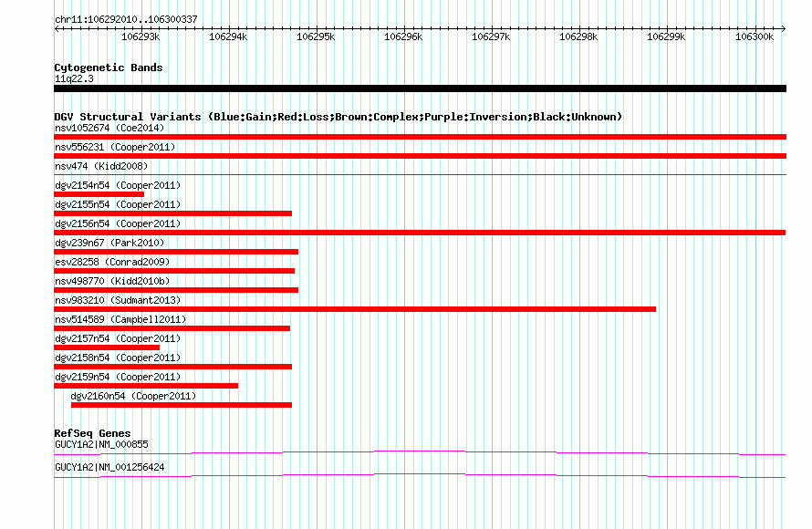Image resolution: width=812 pixels, height=529 pixels.
Task: Click the DGV Structural Variants track title
Action: pos(338,117)
